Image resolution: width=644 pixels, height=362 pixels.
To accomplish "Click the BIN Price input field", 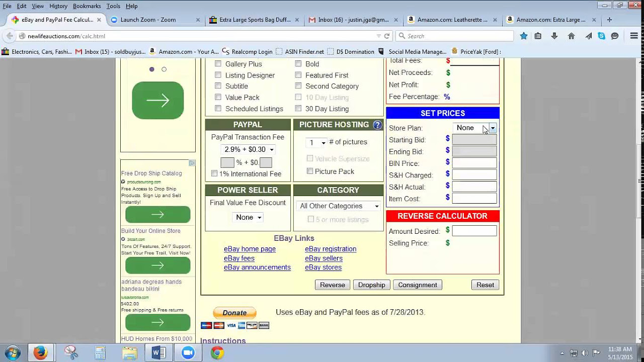I will [x=474, y=163].
